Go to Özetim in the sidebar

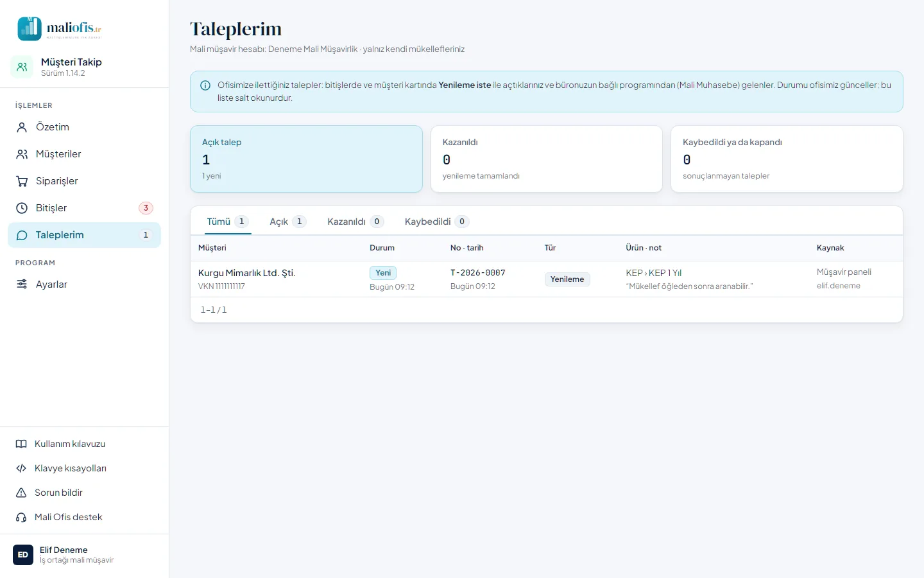coord(84,127)
